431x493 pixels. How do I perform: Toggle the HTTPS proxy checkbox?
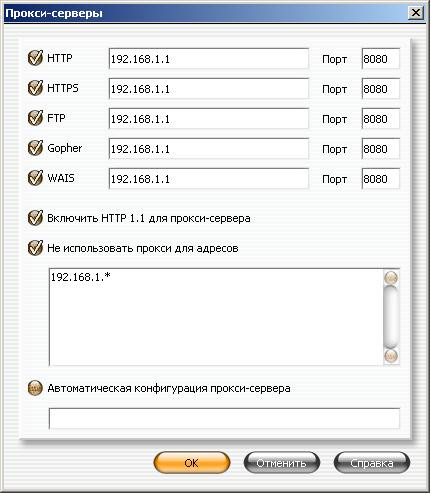35,88
